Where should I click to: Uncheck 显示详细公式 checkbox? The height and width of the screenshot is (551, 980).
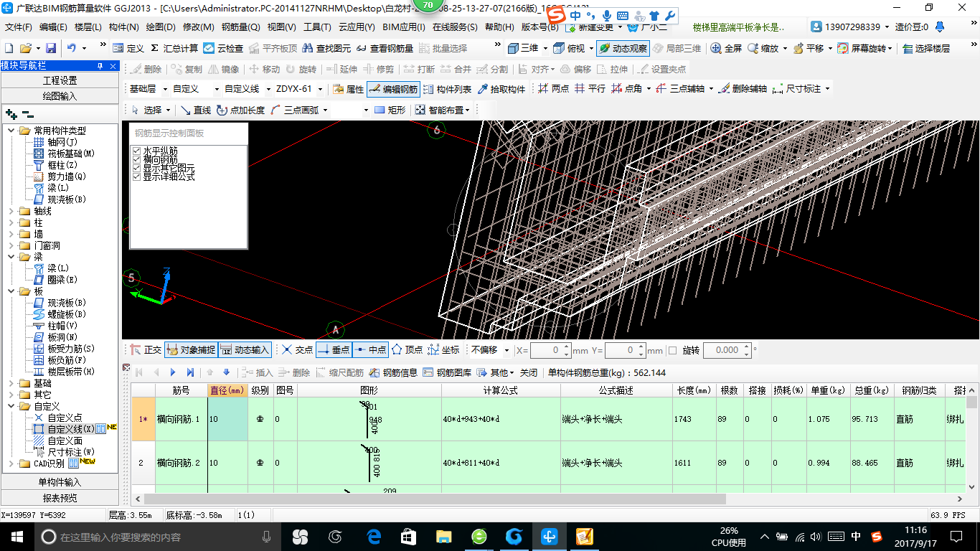137,176
